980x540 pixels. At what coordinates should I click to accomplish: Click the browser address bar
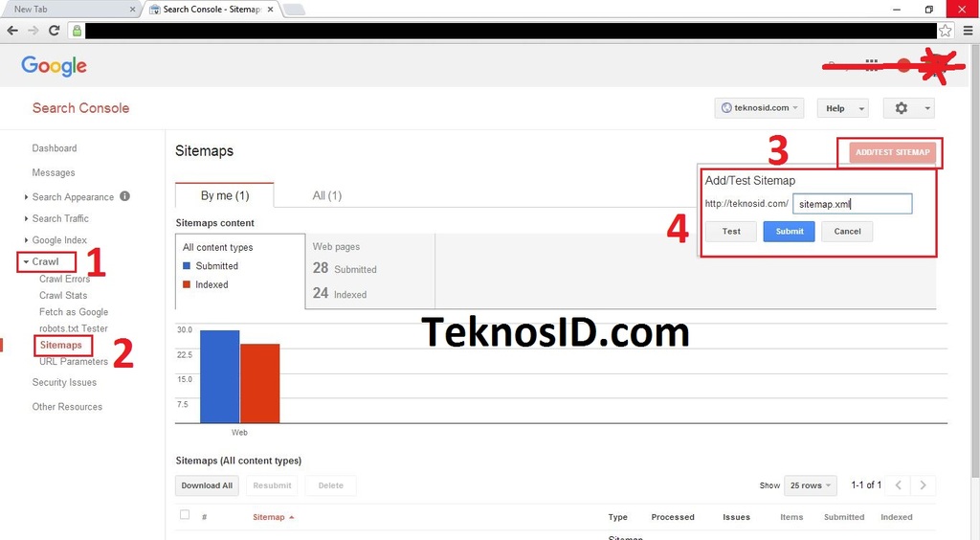[x=511, y=30]
